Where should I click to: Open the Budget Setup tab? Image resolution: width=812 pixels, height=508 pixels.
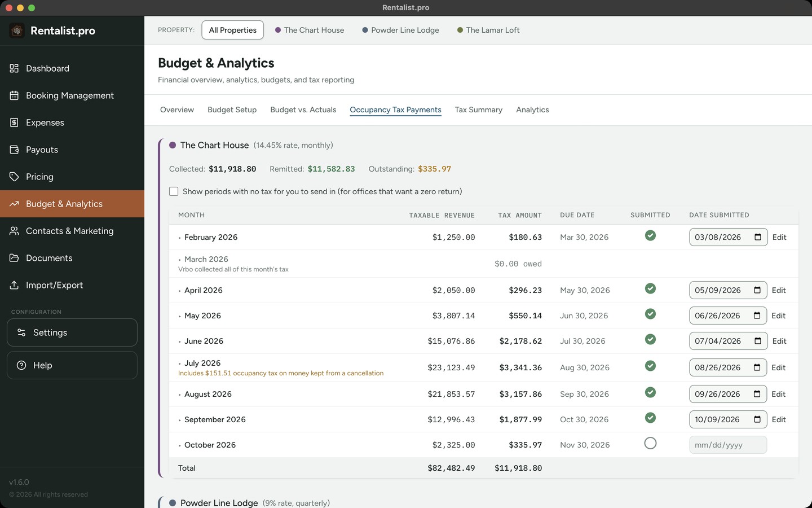tap(232, 110)
